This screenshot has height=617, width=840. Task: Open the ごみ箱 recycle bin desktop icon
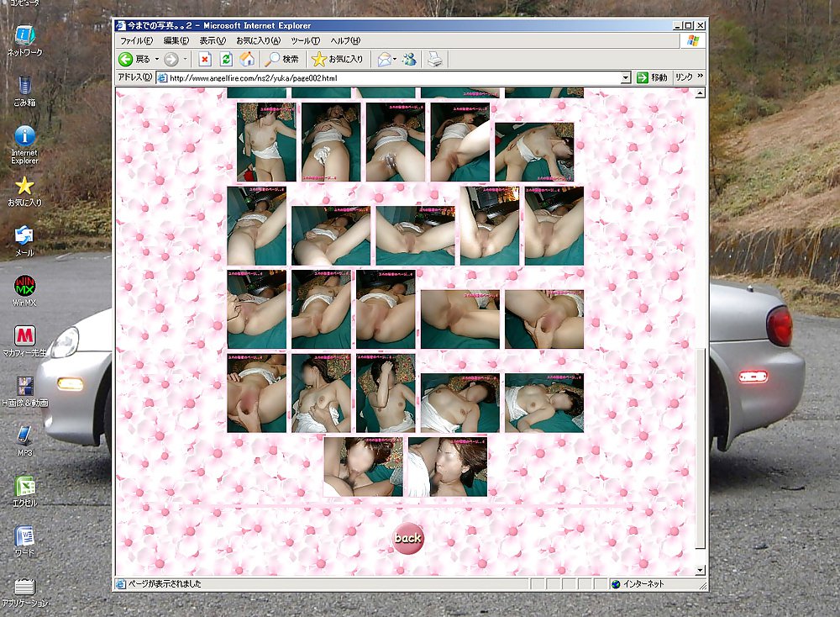tap(25, 88)
